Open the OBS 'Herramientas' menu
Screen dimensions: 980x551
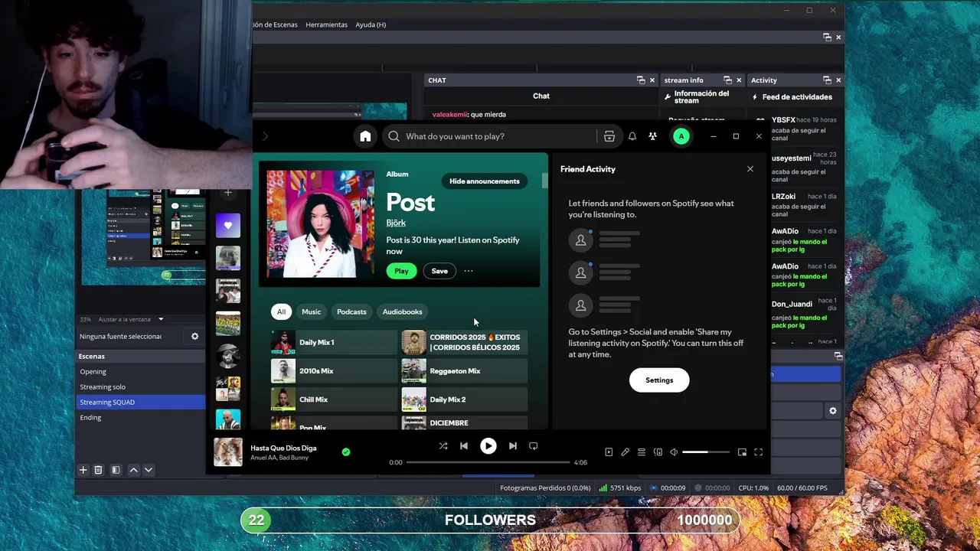[326, 24]
